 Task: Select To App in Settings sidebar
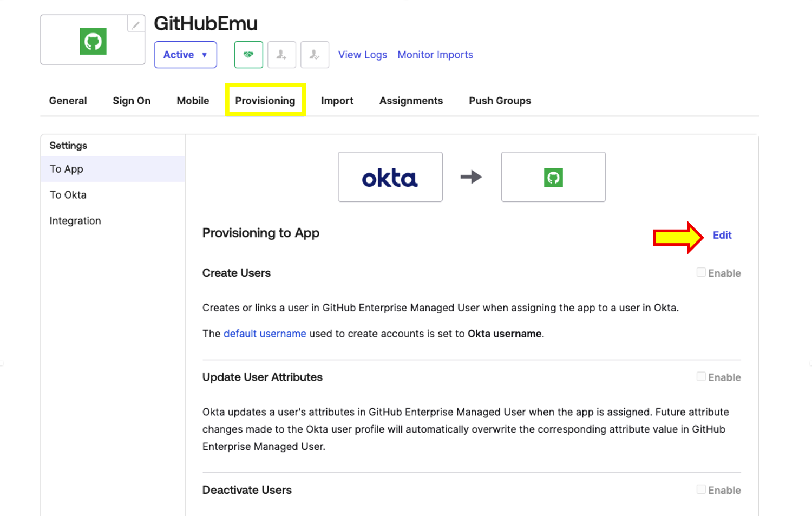click(x=113, y=169)
